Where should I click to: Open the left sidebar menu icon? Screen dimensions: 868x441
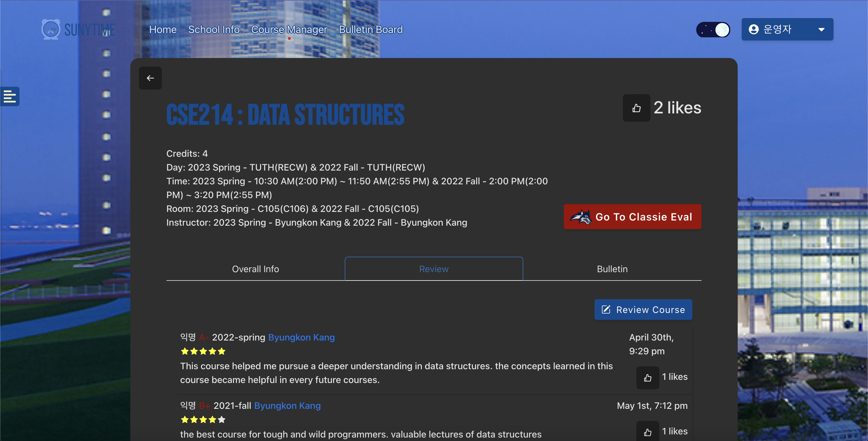click(10, 96)
